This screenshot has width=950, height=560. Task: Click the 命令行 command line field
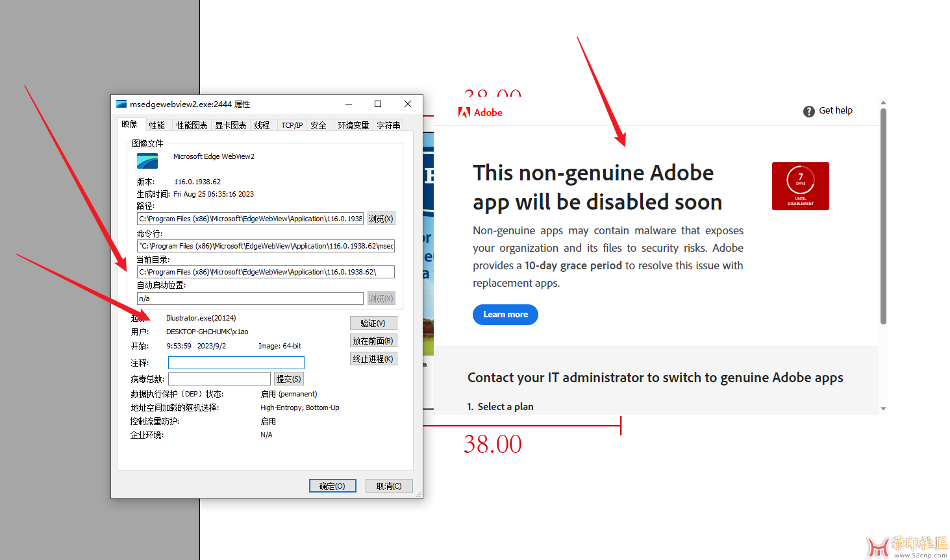[266, 246]
